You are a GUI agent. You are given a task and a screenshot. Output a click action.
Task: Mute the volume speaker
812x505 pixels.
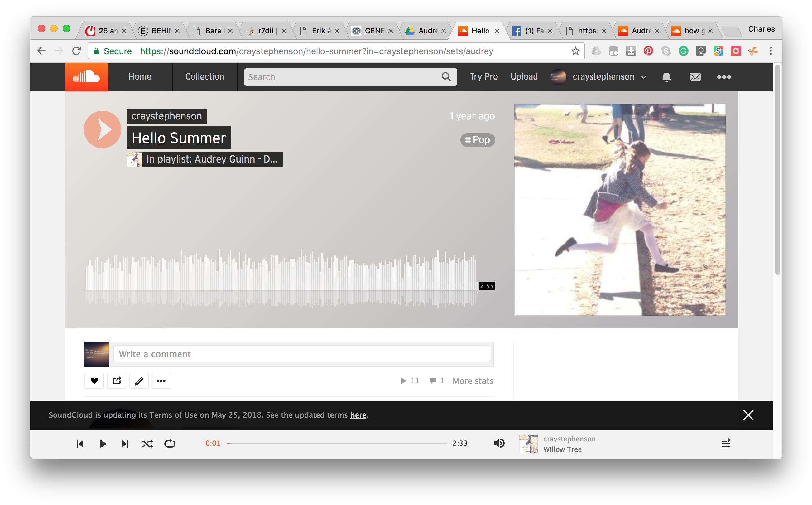tap(499, 443)
